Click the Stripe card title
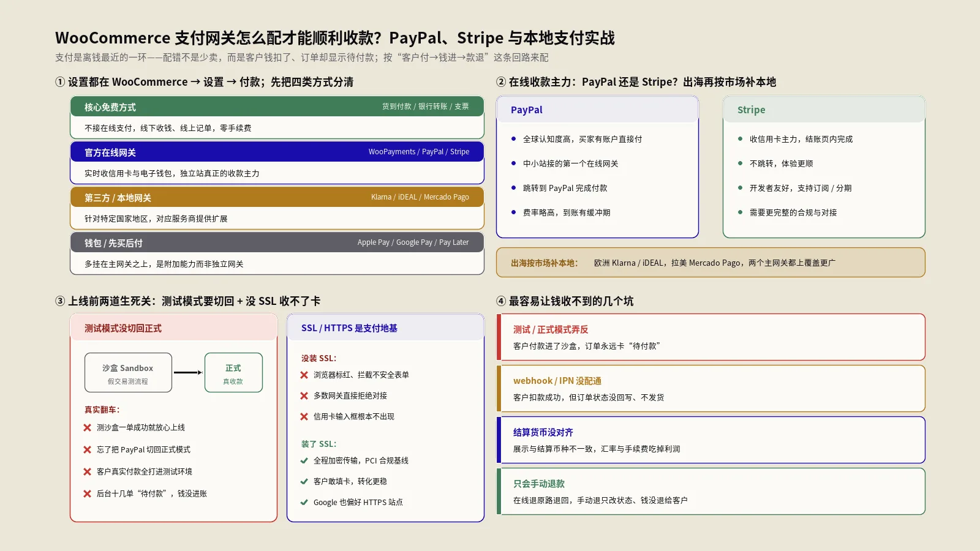The image size is (980, 551). [x=751, y=110]
